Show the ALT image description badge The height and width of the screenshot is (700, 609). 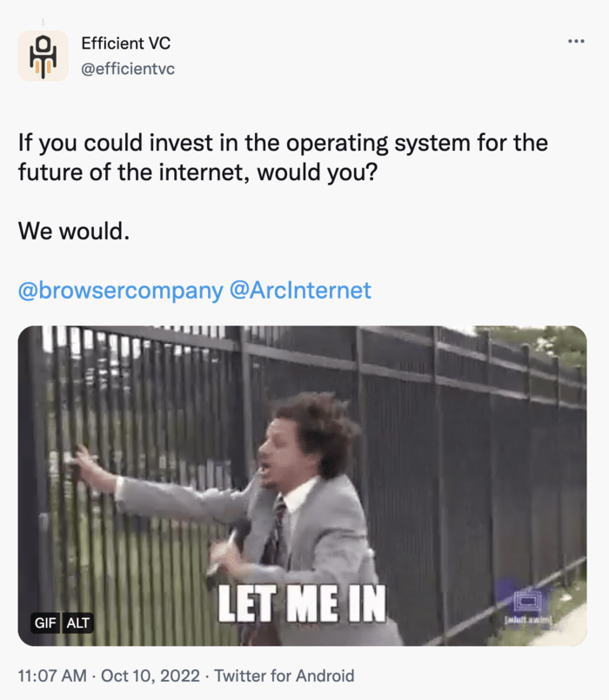click(x=78, y=623)
